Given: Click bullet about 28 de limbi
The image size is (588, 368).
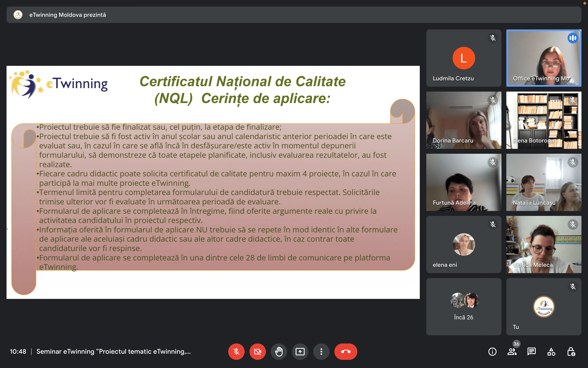Looking at the screenshot, I should [213, 262].
